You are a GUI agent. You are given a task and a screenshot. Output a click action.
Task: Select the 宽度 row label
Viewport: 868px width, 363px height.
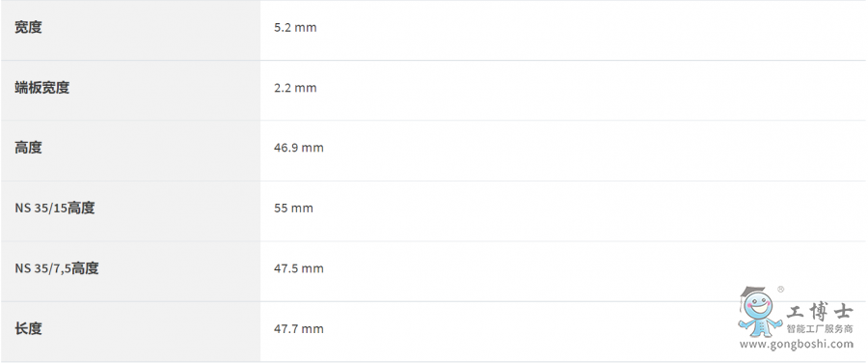[28, 27]
